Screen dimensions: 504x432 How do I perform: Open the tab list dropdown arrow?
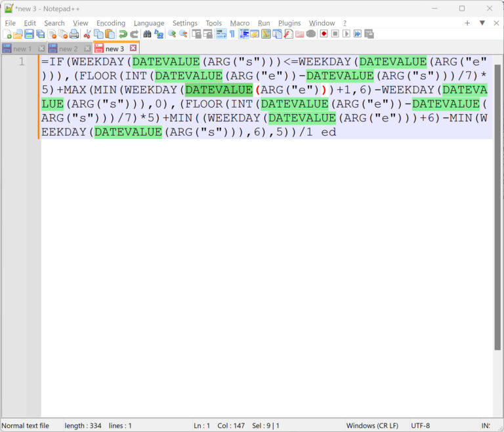click(x=482, y=23)
